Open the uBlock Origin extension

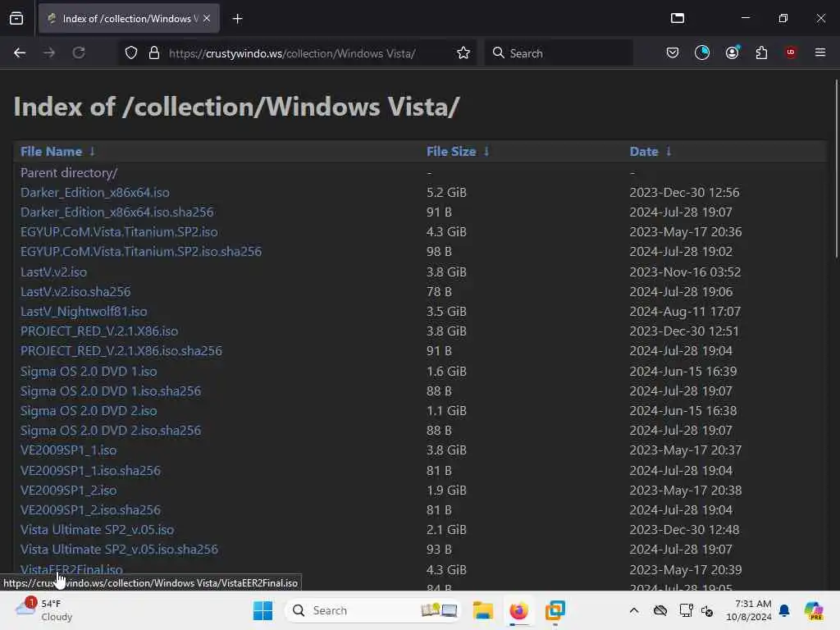791,52
